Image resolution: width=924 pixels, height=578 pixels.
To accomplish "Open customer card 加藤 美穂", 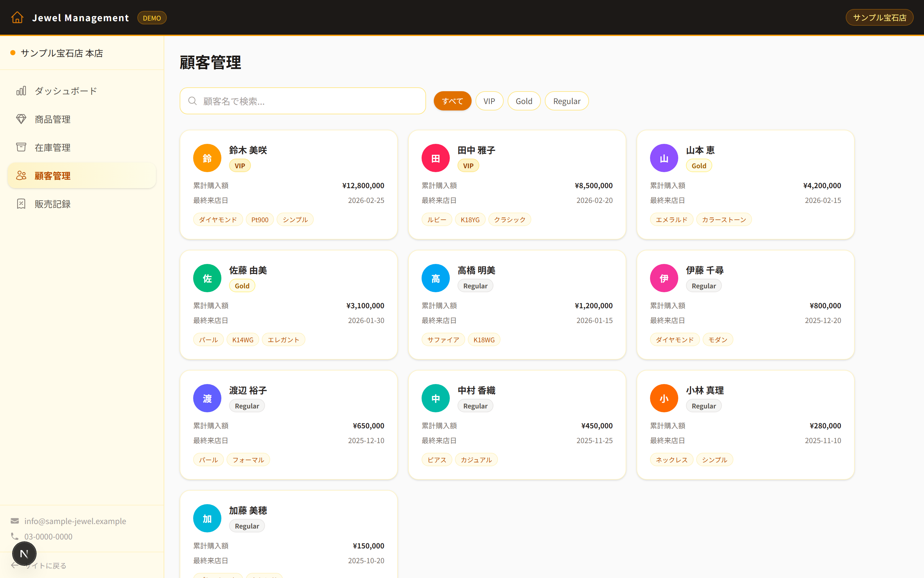I will 289,534.
